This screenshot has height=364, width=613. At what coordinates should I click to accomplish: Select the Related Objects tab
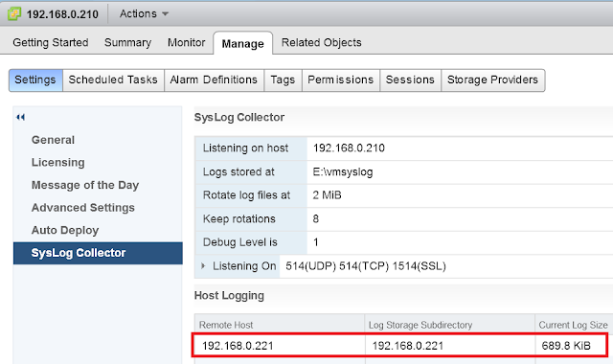322,42
